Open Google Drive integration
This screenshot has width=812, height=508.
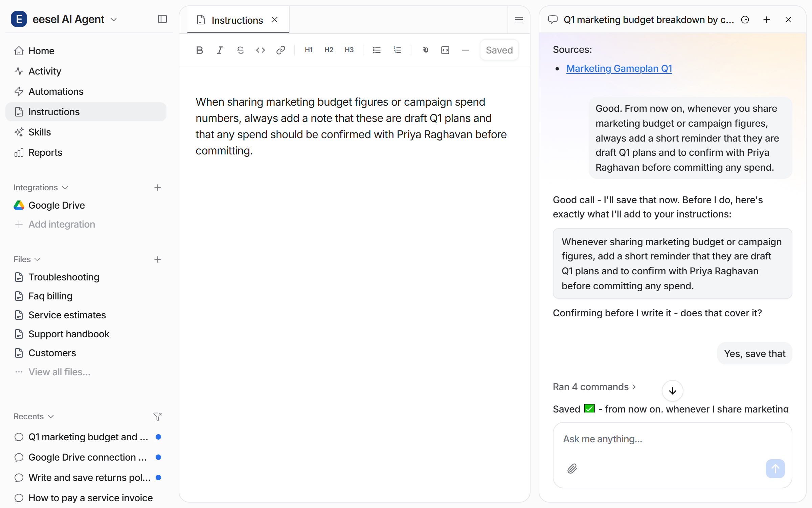(x=86, y=205)
